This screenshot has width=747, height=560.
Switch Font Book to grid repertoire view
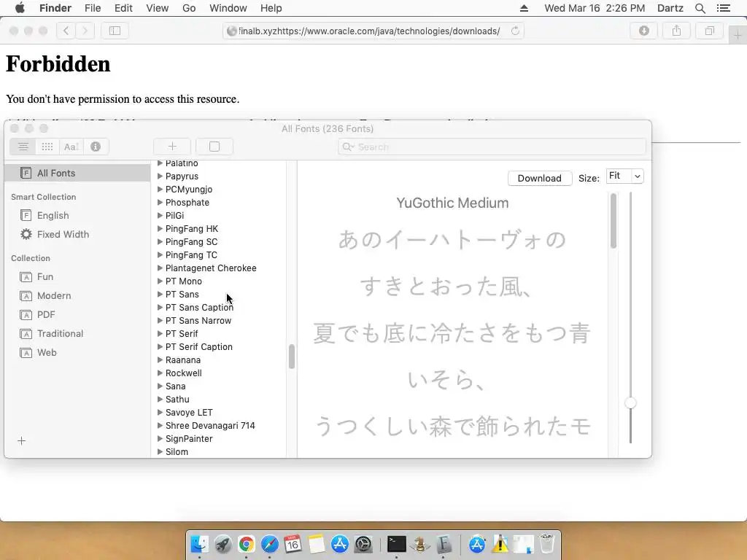[47, 147]
